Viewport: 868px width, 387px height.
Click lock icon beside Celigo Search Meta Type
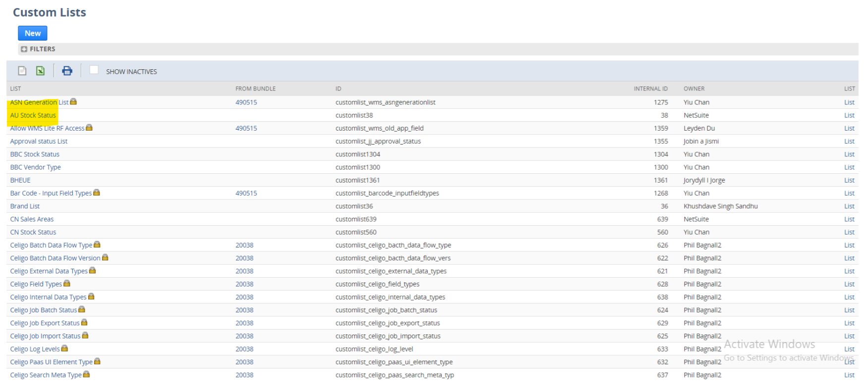pyautogui.click(x=86, y=374)
